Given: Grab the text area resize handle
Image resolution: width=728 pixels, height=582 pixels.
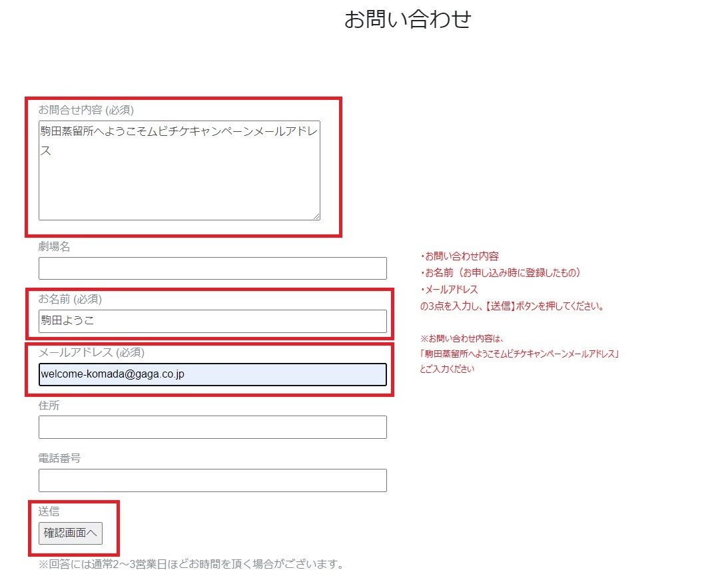Looking at the screenshot, I should (x=316, y=216).
